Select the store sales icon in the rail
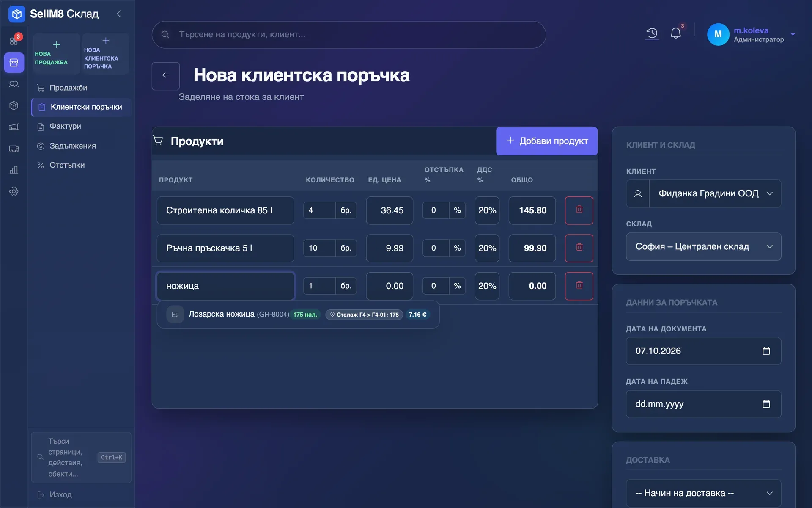Screen dimensions: 812x508 [14, 63]
